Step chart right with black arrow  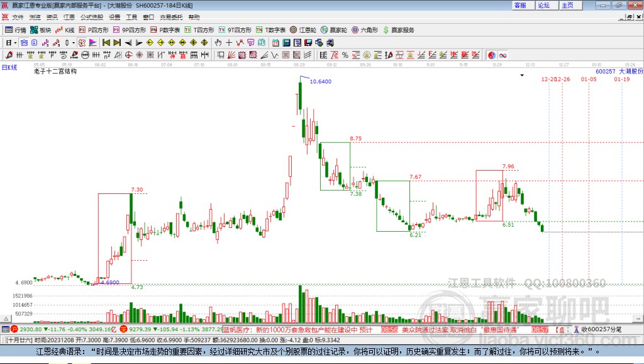click(139, 43)
